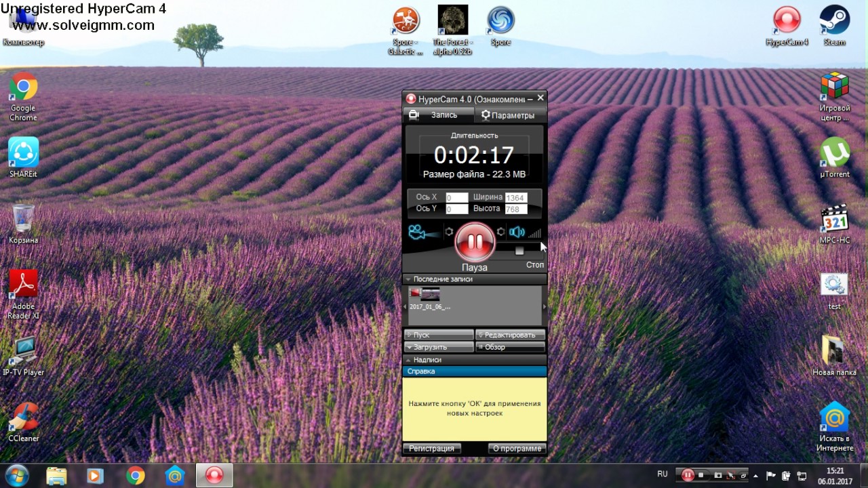The width and height of the screenshot is (868, 488).
Task: Expand the Надписи section
Action: coord(475,360)
